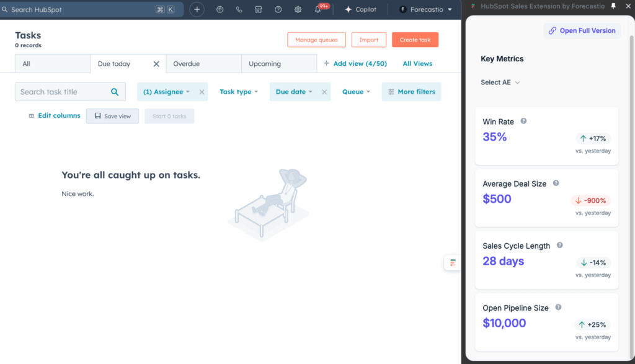Open More filters panel
This screenshot has height=364, width=635.
pos(412,92)
